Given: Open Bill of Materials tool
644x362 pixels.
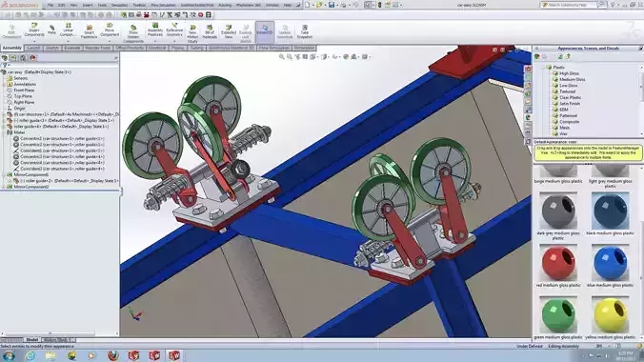Looking at the screenshot, I should [x=210, y=31].
